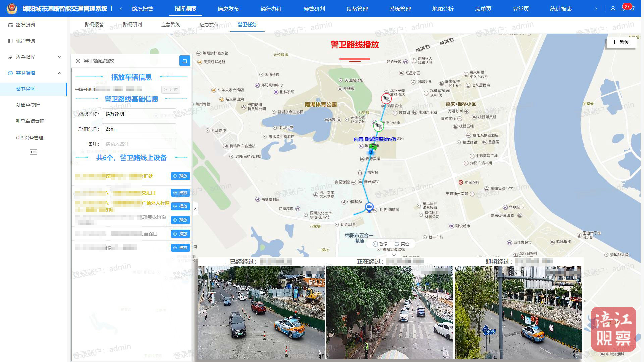Click the 备注 remarks input field
Viewport: 644px width, 362px height.
pos(139,144)
